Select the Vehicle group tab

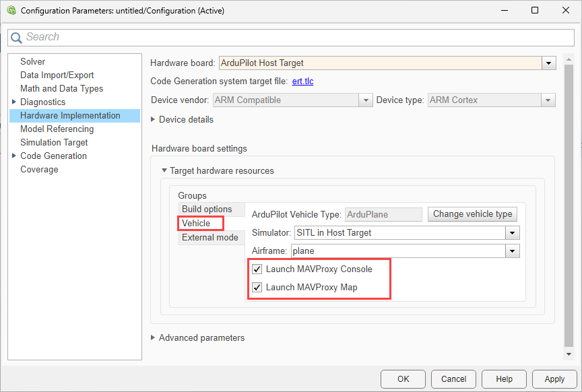tap(196, 224)
